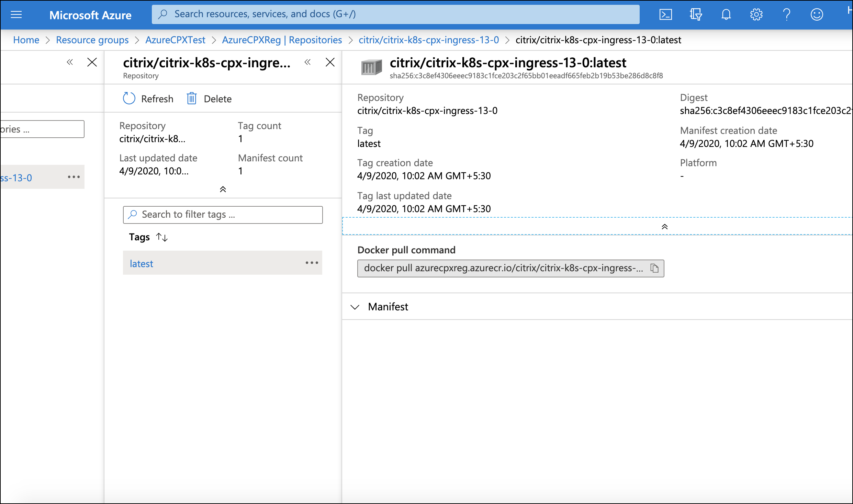Collapse the leftmost repositories blade
The height and width of the screenshot is (504, 853).
70,62
